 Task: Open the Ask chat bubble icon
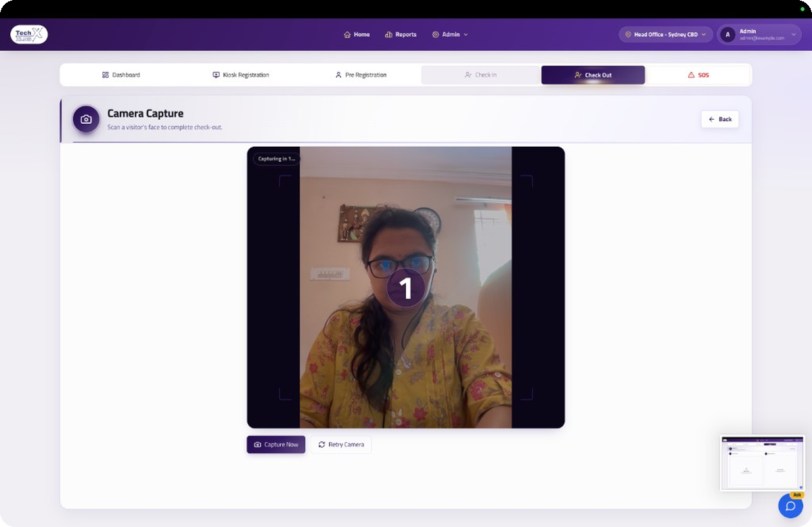790,506
